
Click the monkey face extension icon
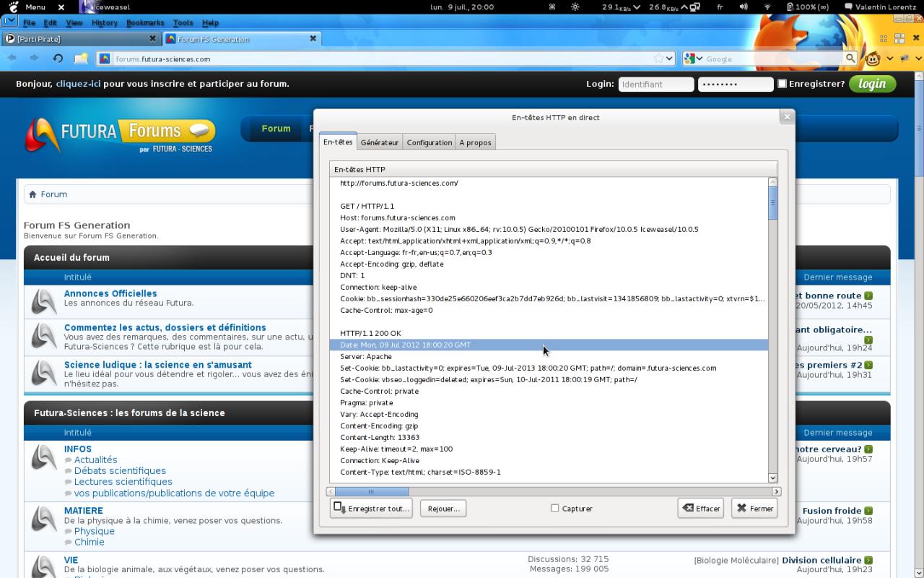point(873,59)
